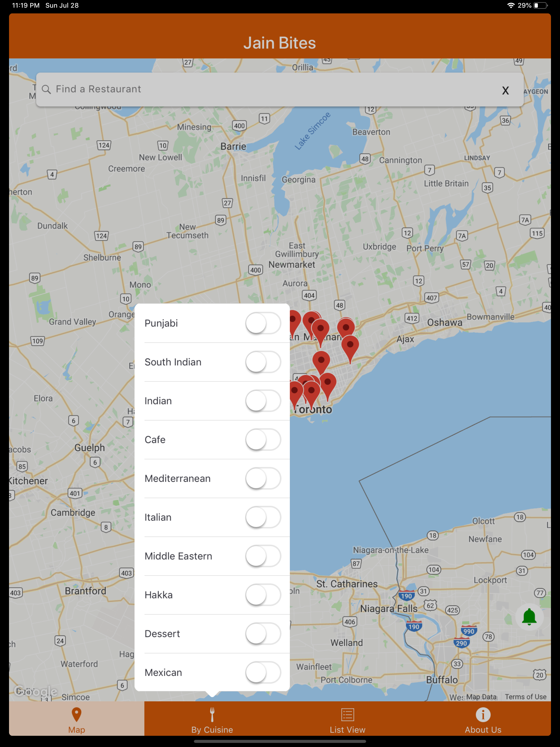Click the 'Hakka' cuisine label

158,595
